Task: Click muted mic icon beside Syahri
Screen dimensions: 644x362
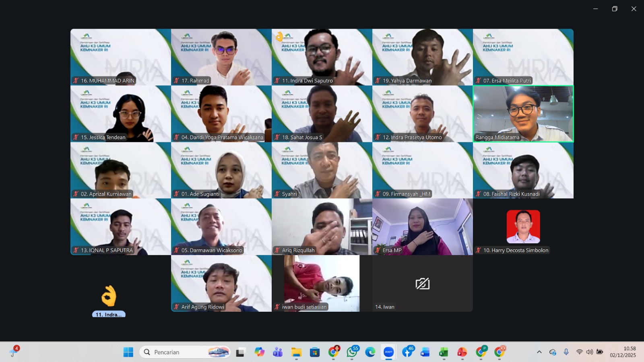Action: [277, 194]
